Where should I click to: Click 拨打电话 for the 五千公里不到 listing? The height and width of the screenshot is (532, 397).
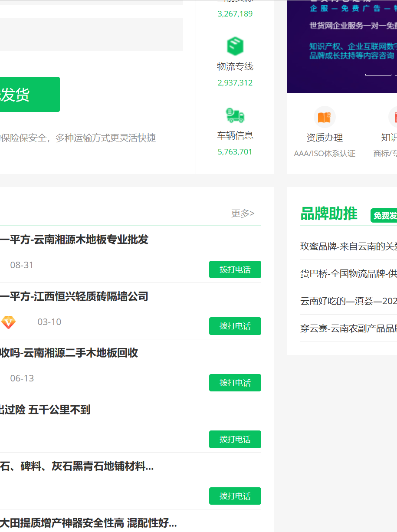click(235, 439)
